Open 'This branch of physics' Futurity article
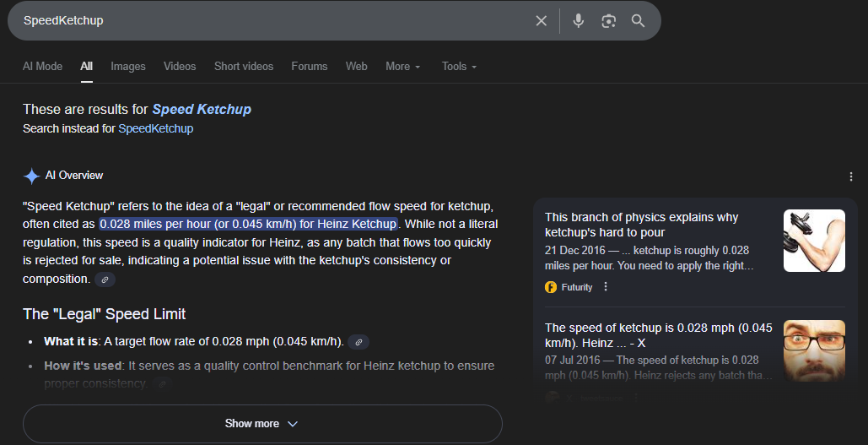Image resolution: width=868 pixels, height=445 pixels. point(641,225)
